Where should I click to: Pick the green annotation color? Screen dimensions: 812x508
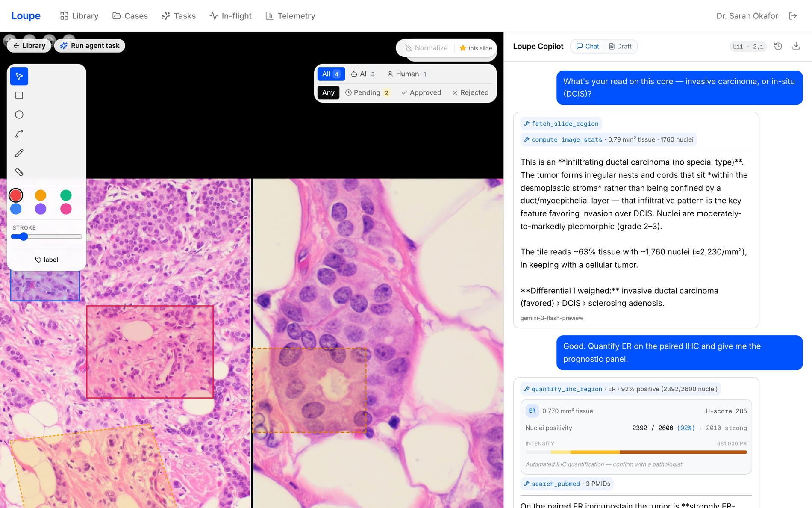point(66,195)
